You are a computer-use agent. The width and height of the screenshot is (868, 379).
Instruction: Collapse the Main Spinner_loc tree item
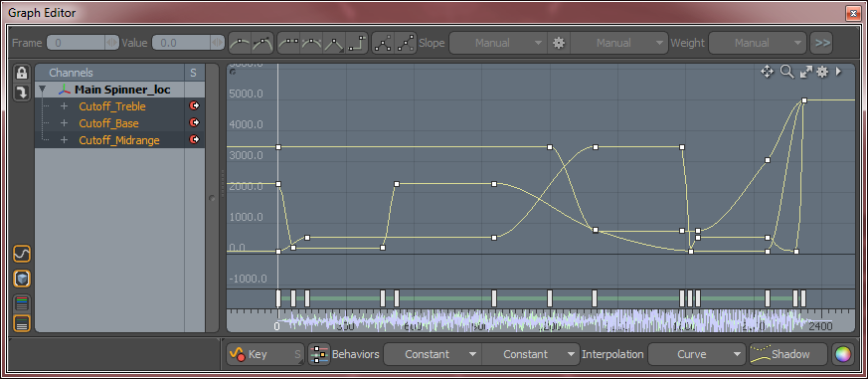click(x=42, y=90)
